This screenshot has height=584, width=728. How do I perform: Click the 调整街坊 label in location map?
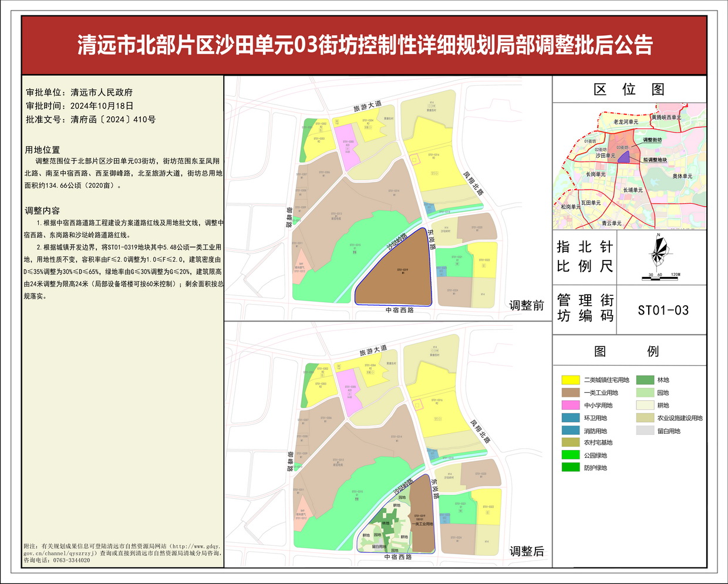[x=652, y=140]
